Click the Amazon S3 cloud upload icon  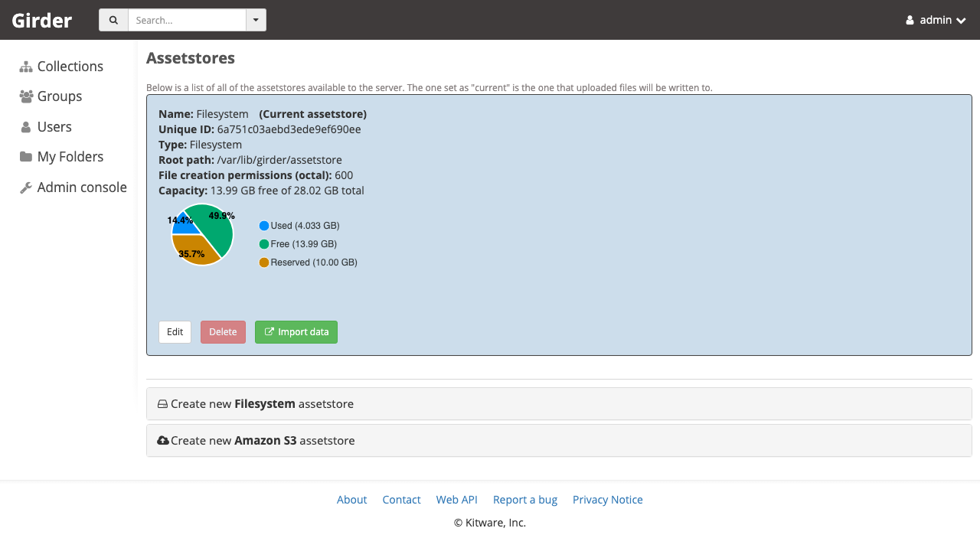pos(163,441)
